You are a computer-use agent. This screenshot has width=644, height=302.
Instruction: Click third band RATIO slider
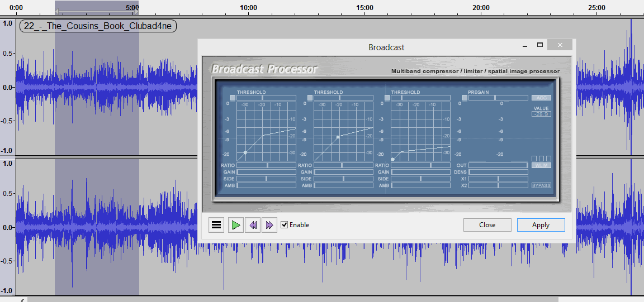[420, 165]
